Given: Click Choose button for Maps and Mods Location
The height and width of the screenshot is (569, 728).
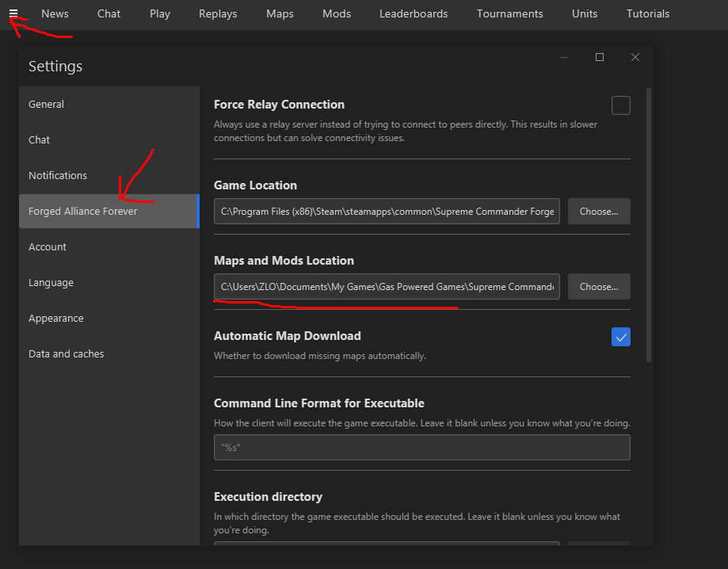Looking at the screenshot, I should point(599,287).
